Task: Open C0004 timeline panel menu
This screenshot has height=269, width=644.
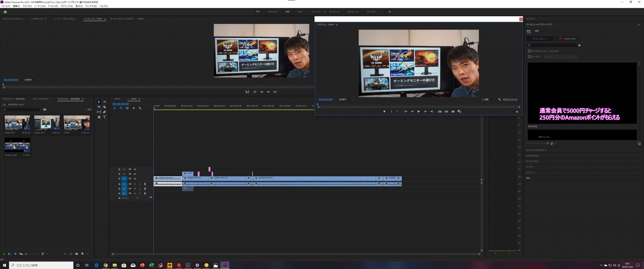Action: pos(139,99)
